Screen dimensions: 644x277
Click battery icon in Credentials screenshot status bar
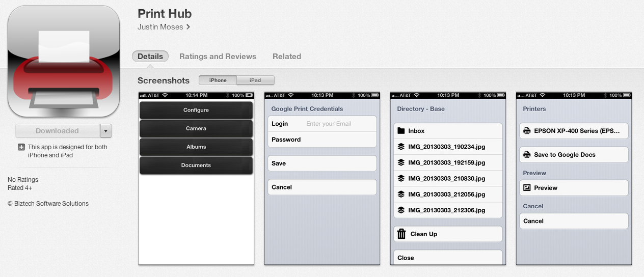[x=375, y=95]
